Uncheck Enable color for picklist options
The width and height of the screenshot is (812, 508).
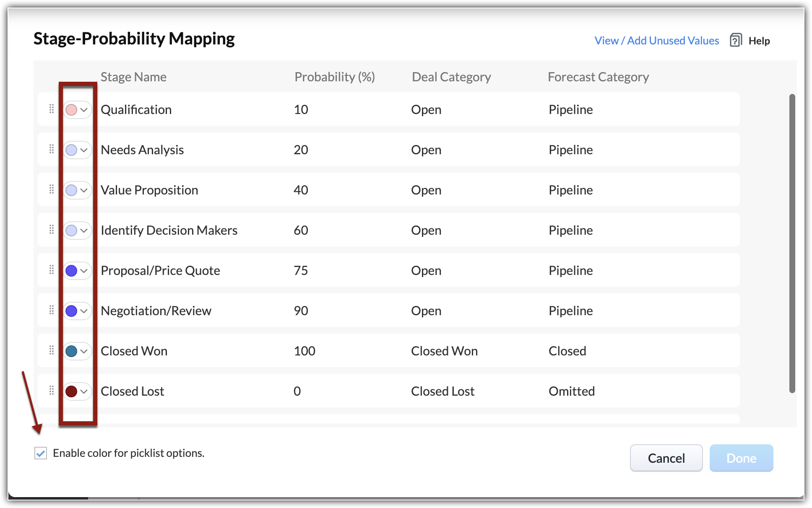click(41, 453)
